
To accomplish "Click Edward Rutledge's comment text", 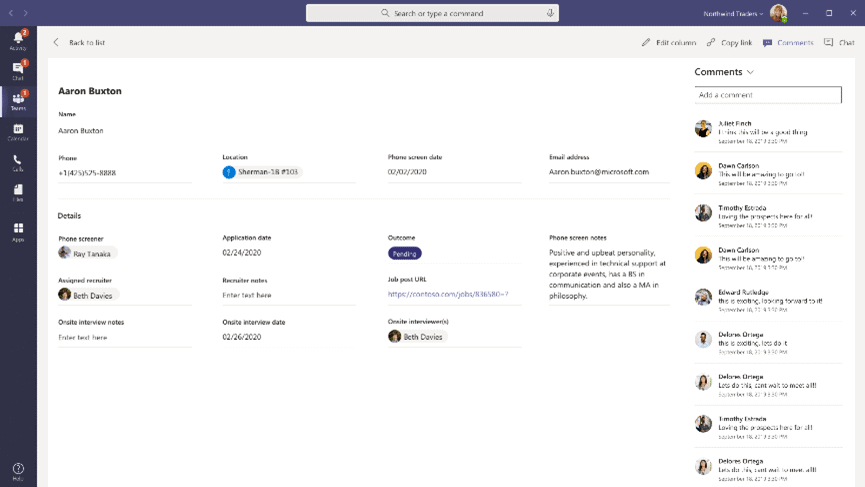I will tap(770, 301).
